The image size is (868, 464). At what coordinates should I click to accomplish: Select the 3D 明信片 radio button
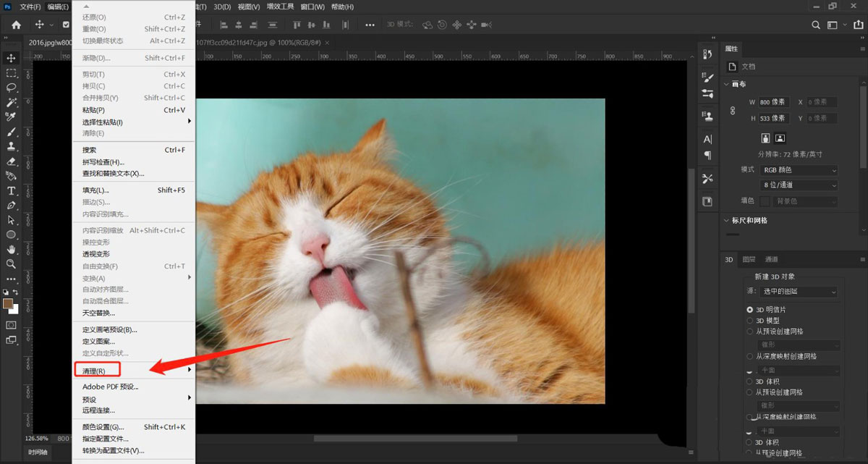[749, 309]
